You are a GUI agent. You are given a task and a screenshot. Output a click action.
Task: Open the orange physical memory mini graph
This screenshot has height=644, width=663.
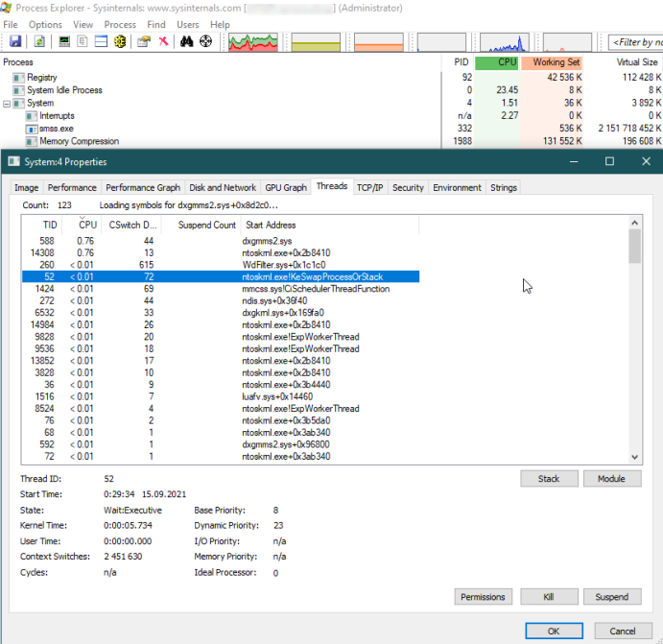pos(378,42)
